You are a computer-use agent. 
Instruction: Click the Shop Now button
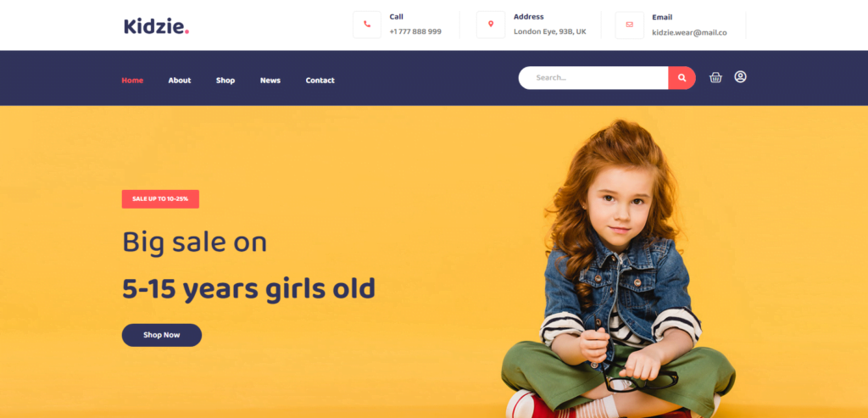162,335
